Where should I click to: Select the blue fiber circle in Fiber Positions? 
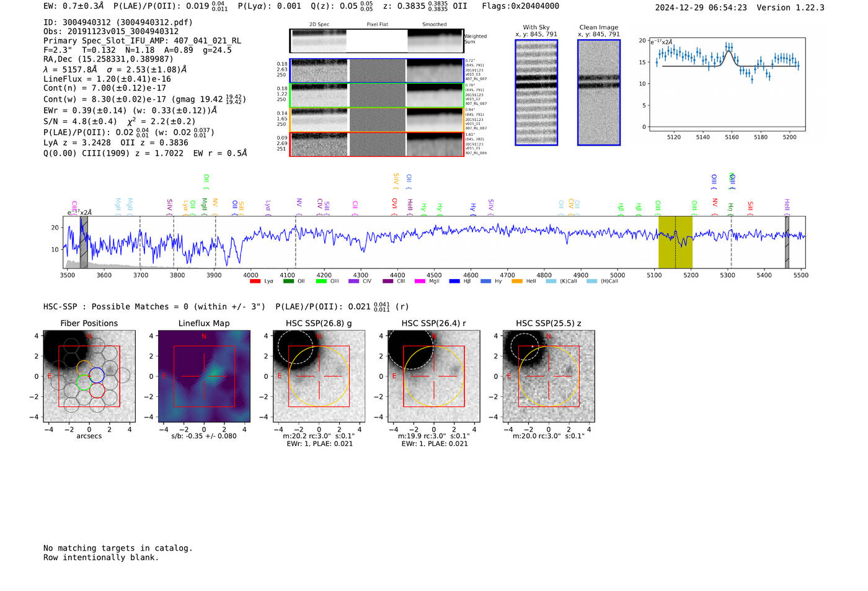point(97,375)
